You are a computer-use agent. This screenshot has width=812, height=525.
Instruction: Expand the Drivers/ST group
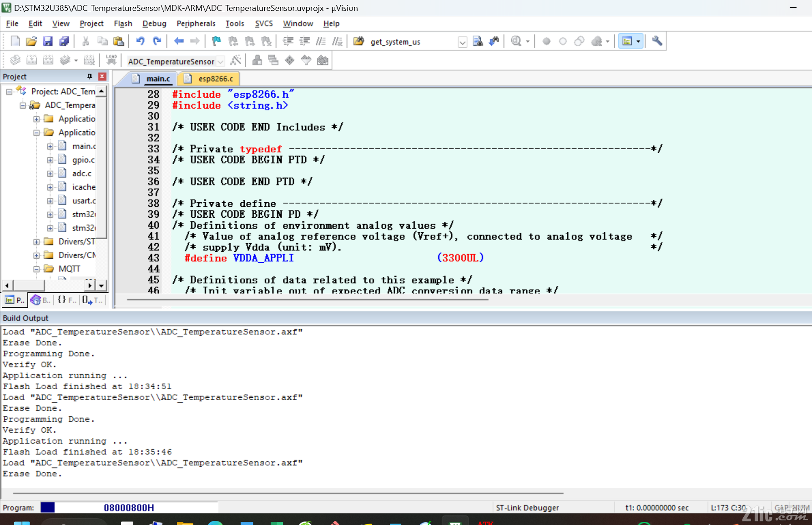tap(36, 242)
